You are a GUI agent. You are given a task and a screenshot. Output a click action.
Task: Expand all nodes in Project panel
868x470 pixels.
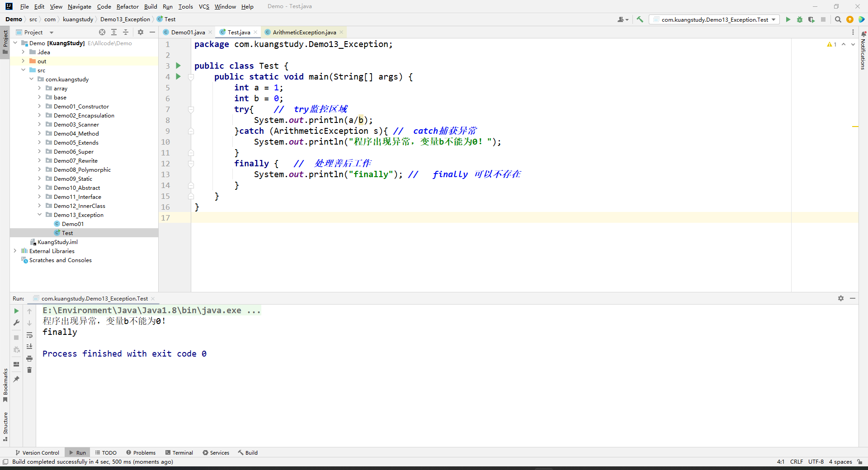pos(114,32)
